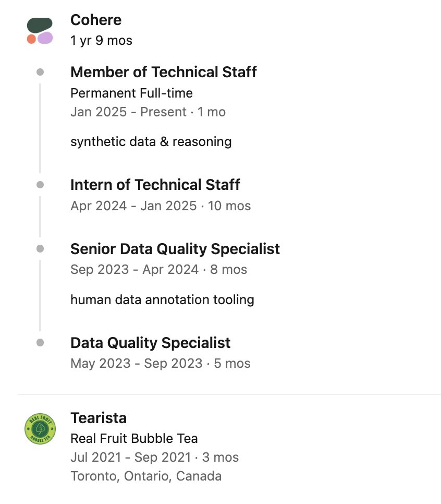Click the Data Quality Specialist title
The image size is (441, 504).
[x=150, y=343]
